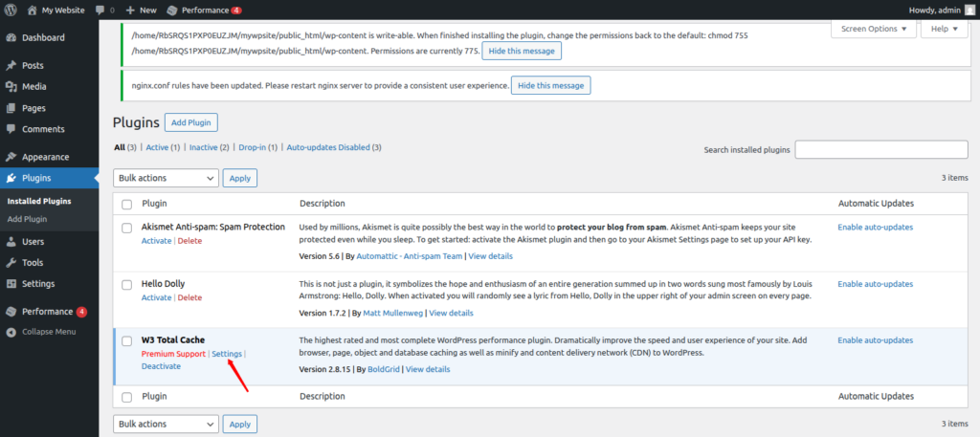Click the plus New icon in the admin bar

pos(130,11)
